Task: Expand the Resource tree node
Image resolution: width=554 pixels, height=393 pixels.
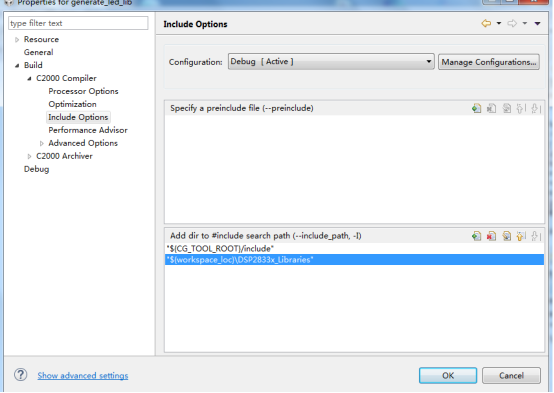Action: coord(17,40)
